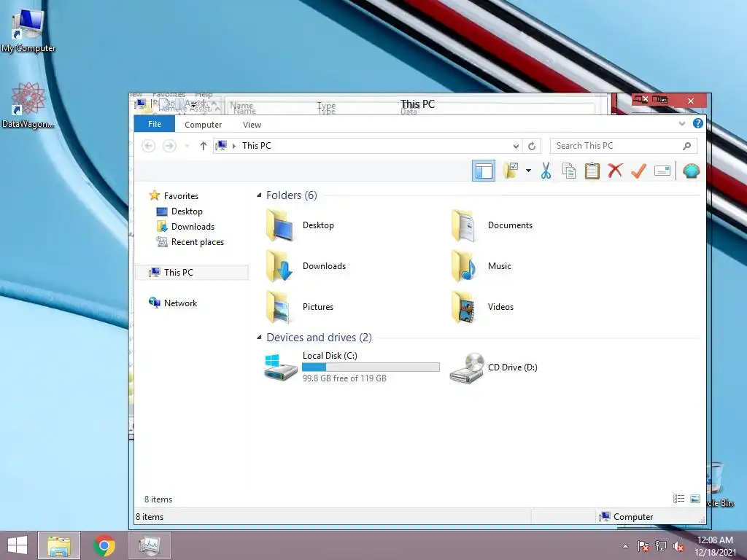Switch to the View ribbon tab
The height and width of the screenshot is (560, 747).
[252, 125]
